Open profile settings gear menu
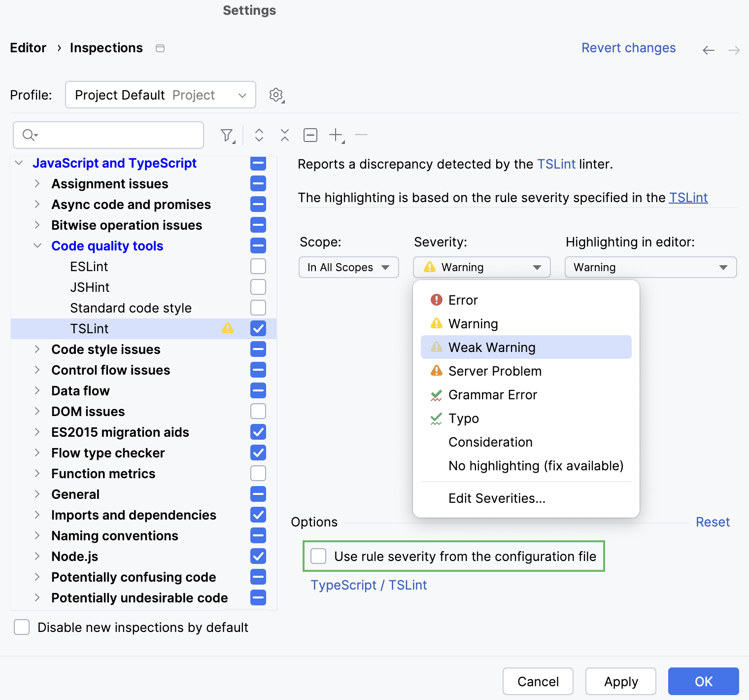Viewport: 749px width, 700px height. pyautogui.click(x=275, y=95)
